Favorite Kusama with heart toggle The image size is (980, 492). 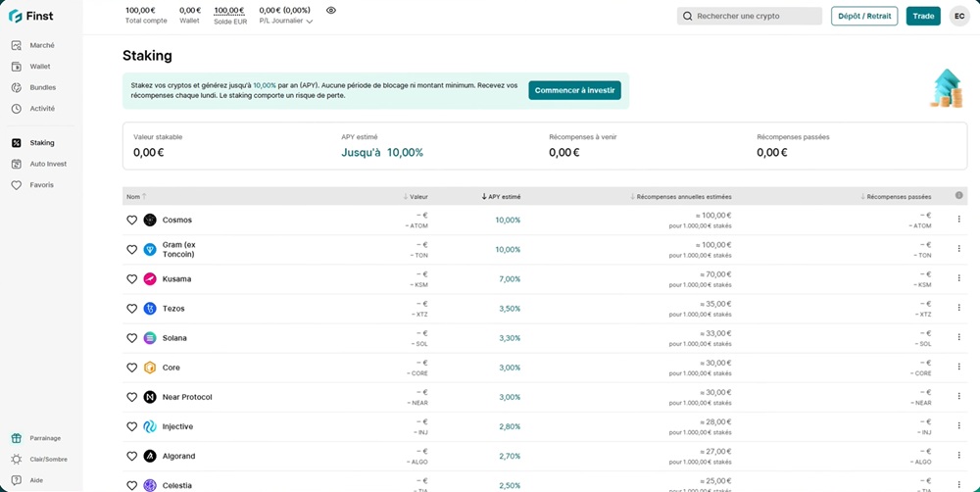[132, 278]
